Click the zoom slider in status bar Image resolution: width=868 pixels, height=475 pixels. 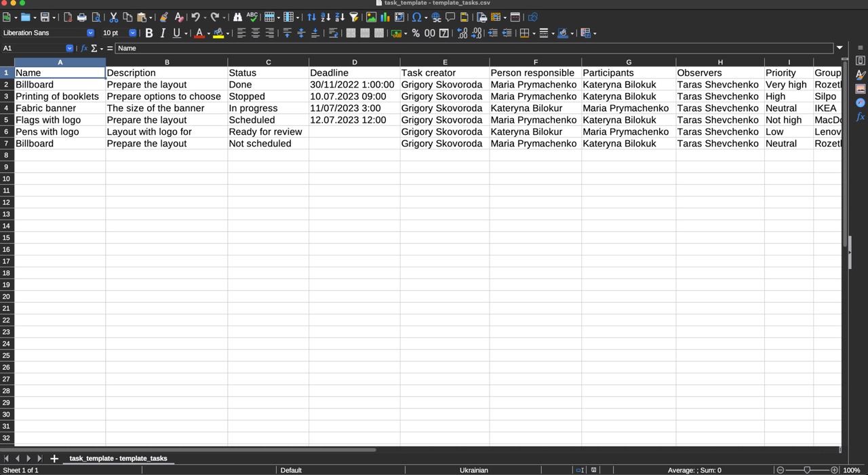click(x=807, y=470)
